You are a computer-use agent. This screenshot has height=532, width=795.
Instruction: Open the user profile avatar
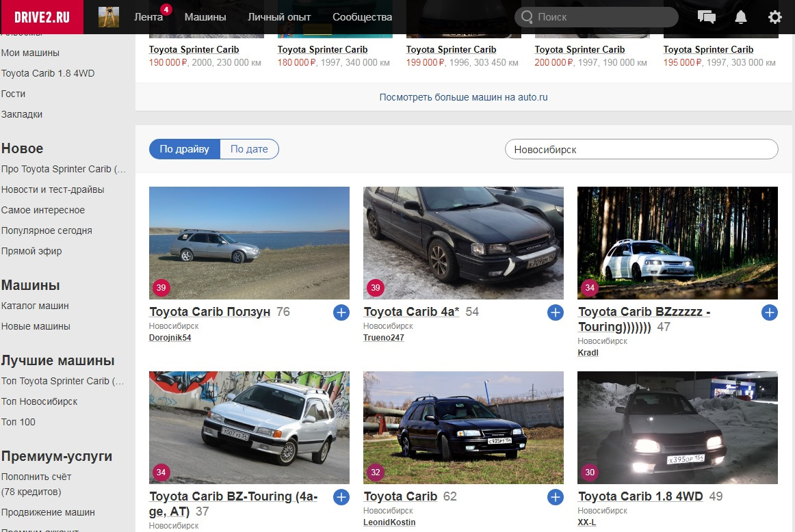point(109,16)
